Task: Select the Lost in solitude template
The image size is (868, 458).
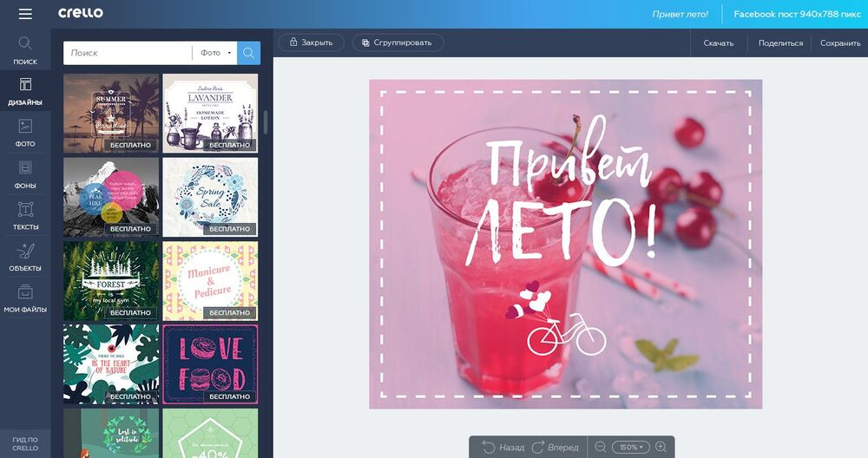Action: (111, 433)
